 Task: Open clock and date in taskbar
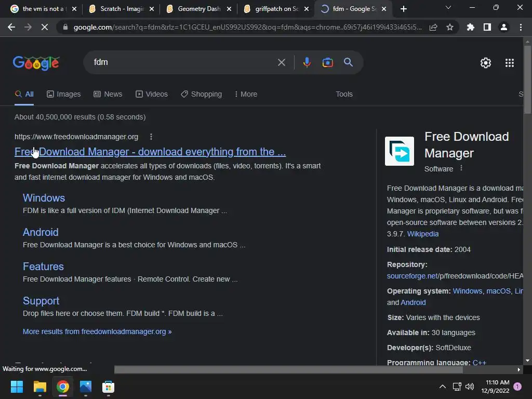coord(495,387)
